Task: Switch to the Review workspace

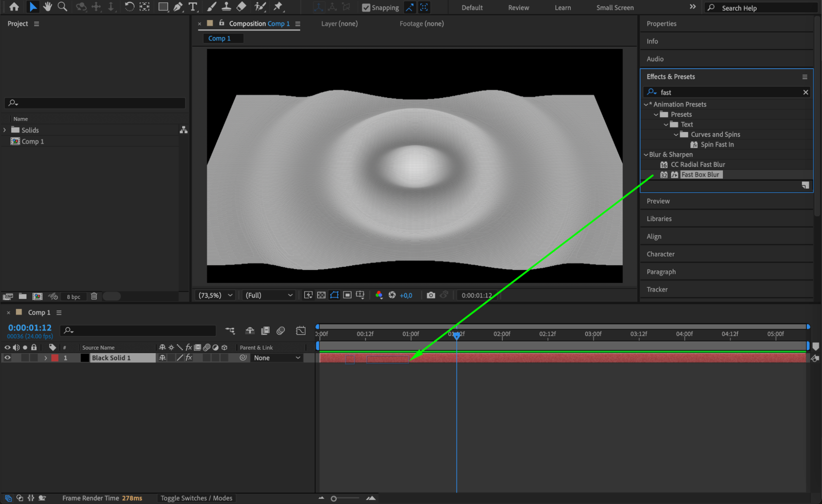Action: tap(518, 7)
